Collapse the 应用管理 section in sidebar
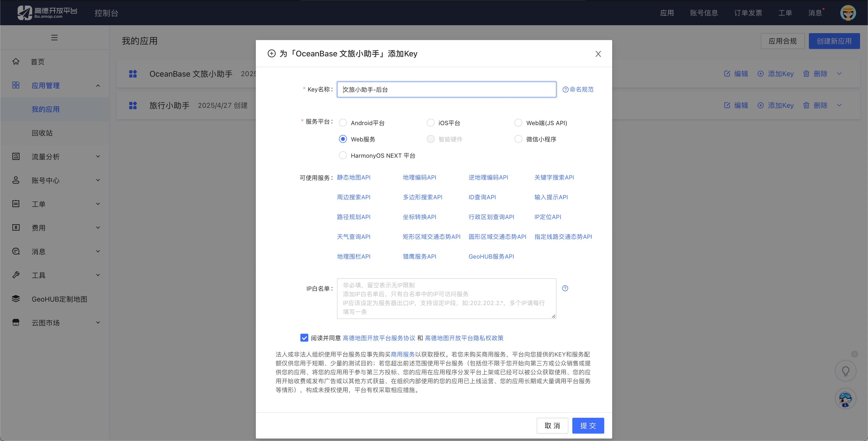This screenshot has height=441, width=868. (98, 86)
